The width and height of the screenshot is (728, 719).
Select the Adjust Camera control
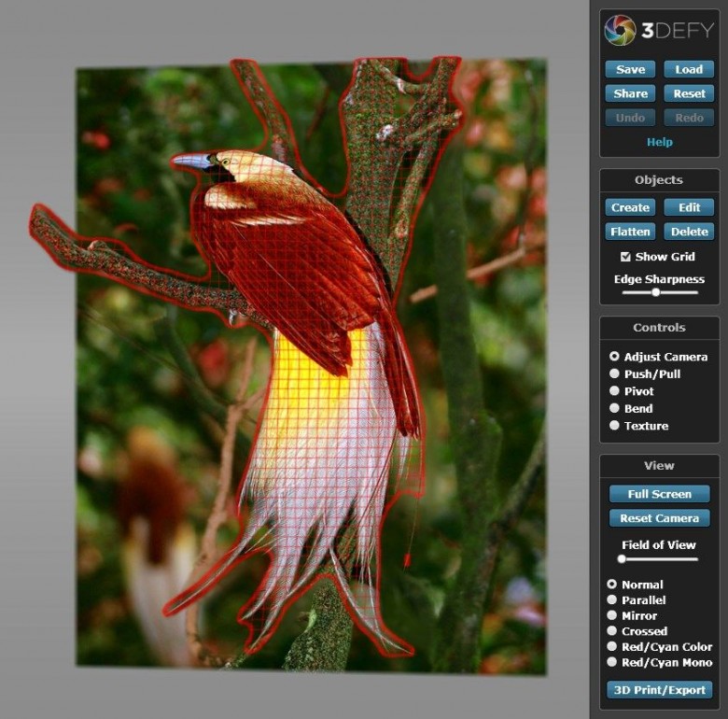point(614,357)
